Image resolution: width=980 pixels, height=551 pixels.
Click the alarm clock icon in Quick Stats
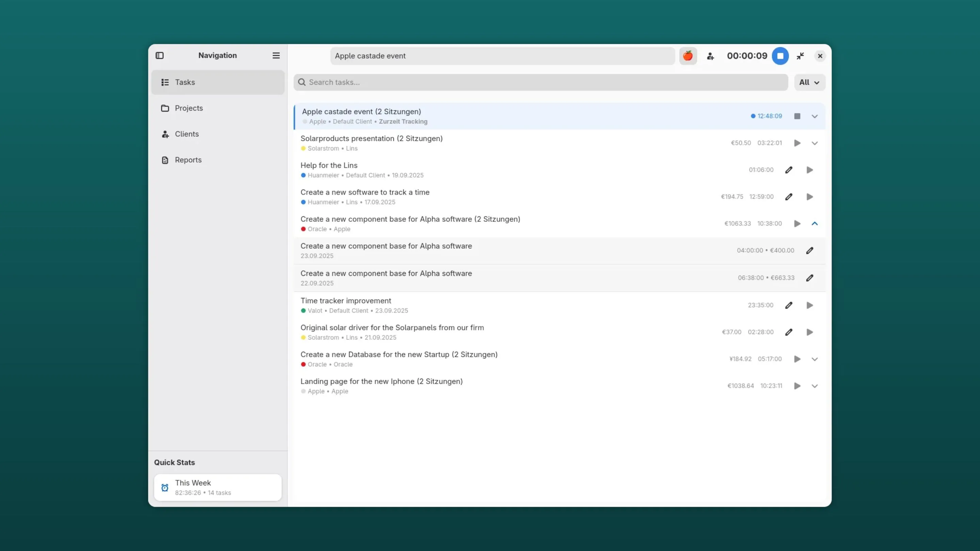[x=165, y=487]
